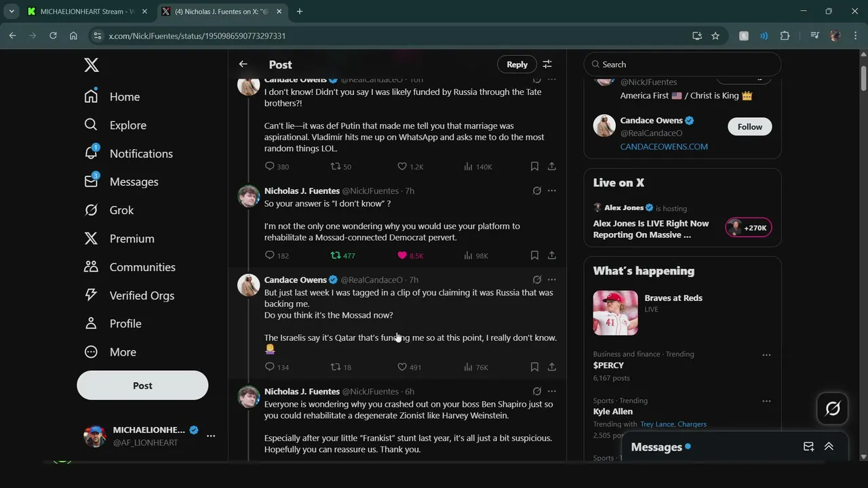Open Grok icon on Fuentes 7h post
Screen dimensions: 868x488
point(537,191)
